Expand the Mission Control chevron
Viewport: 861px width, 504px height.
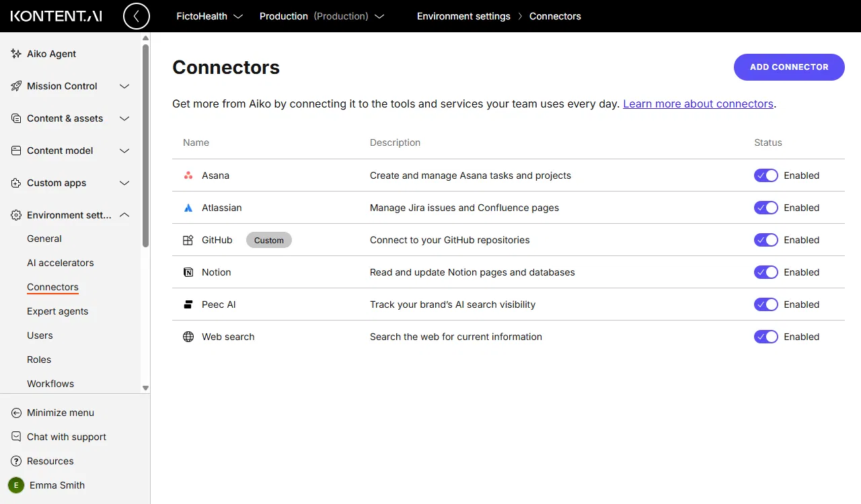pos(124,86)
